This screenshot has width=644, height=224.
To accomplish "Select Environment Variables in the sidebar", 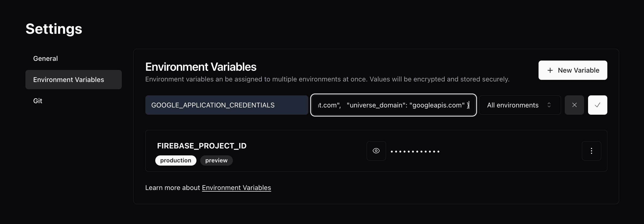I will pos(69,79).
